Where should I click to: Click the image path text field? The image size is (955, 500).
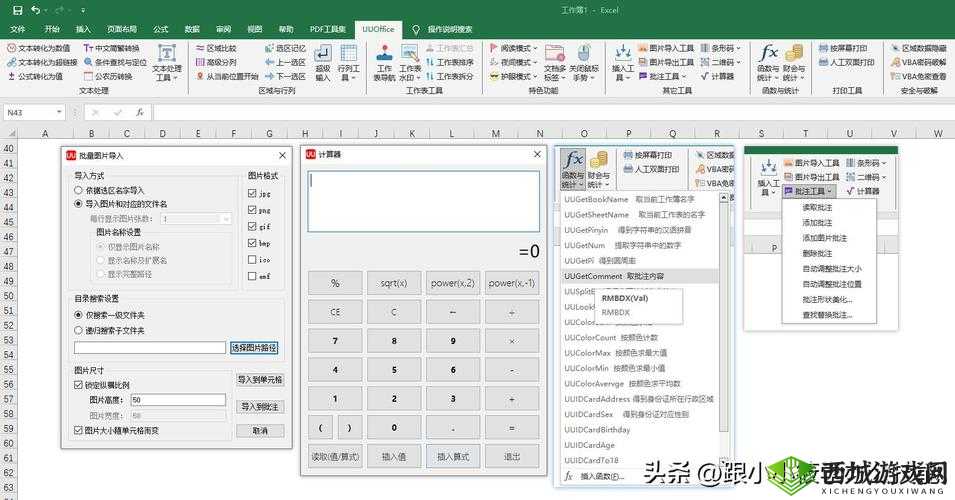[x=150, y=348]
